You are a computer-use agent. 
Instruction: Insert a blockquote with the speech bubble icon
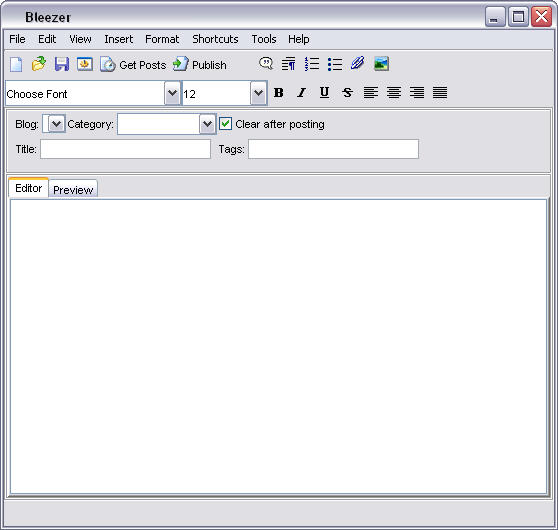[x=266, y=64]
